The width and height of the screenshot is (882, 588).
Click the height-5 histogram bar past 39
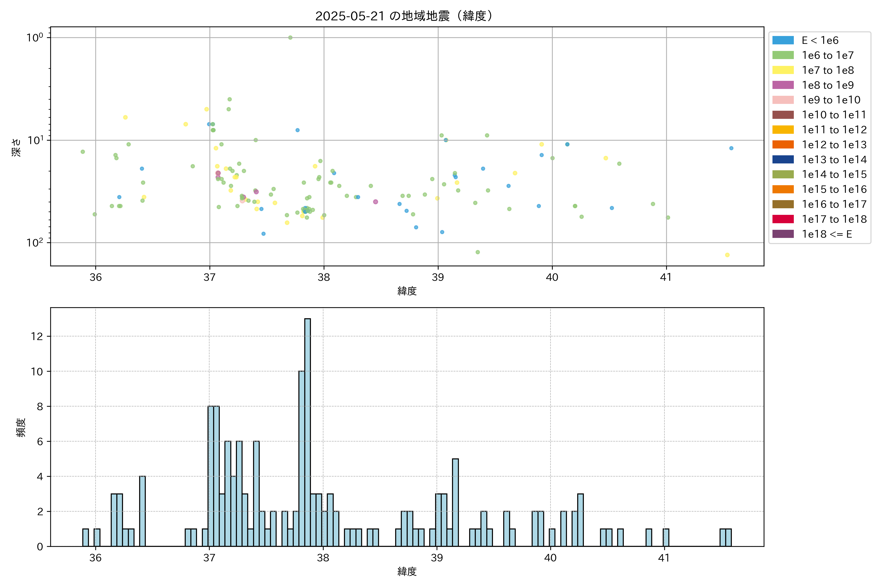[455, 502]
